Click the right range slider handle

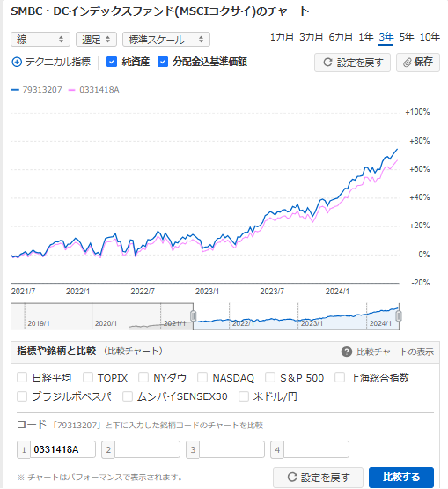[x=399, y=316]
